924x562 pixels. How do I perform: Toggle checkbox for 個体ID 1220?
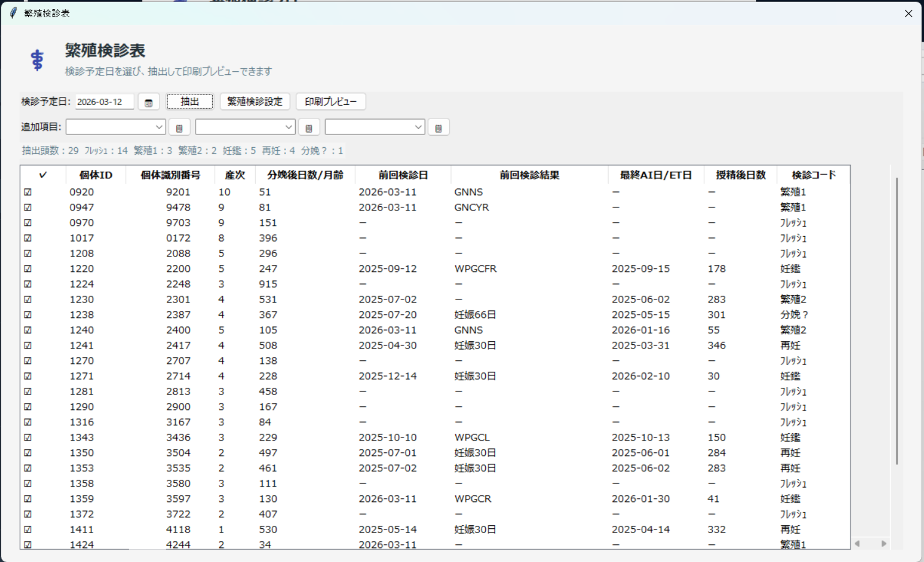click(x=28, y=269)
